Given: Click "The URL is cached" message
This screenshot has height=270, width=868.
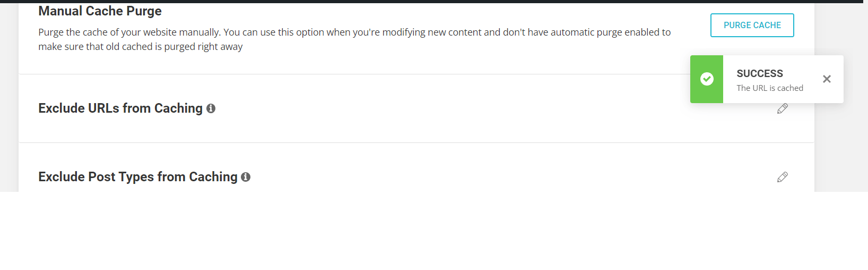Looking at the screenshot, I should [770, 88].
